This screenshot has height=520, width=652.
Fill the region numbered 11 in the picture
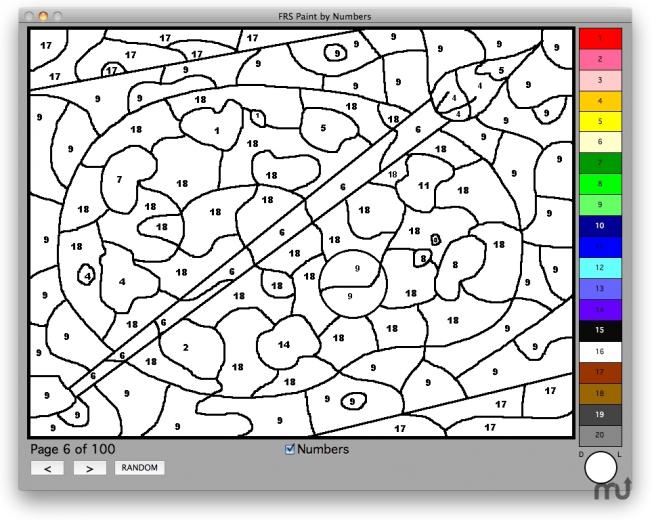[423, 185]
